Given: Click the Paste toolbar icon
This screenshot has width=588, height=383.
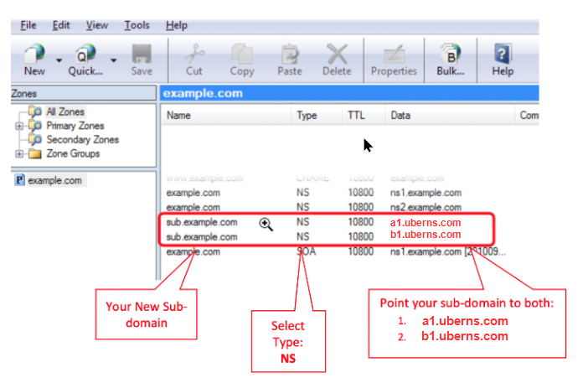Looking at the screenshot, I should coord(290,54).
